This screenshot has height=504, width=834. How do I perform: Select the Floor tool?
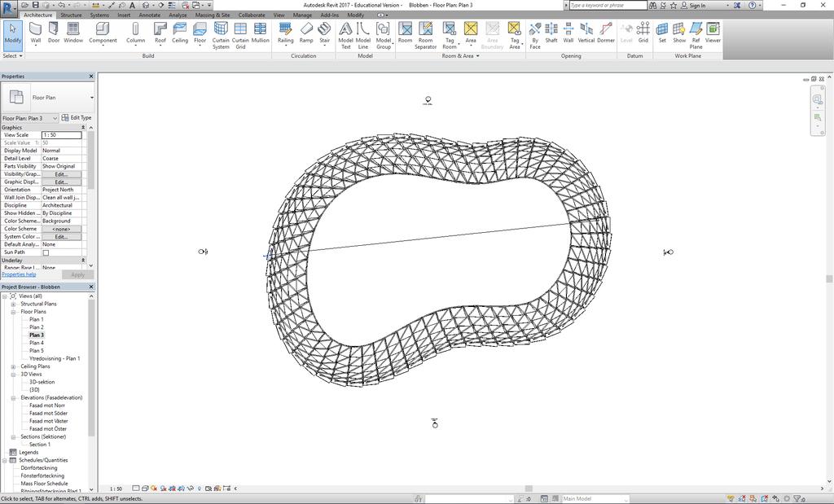[x=200, y=33]
